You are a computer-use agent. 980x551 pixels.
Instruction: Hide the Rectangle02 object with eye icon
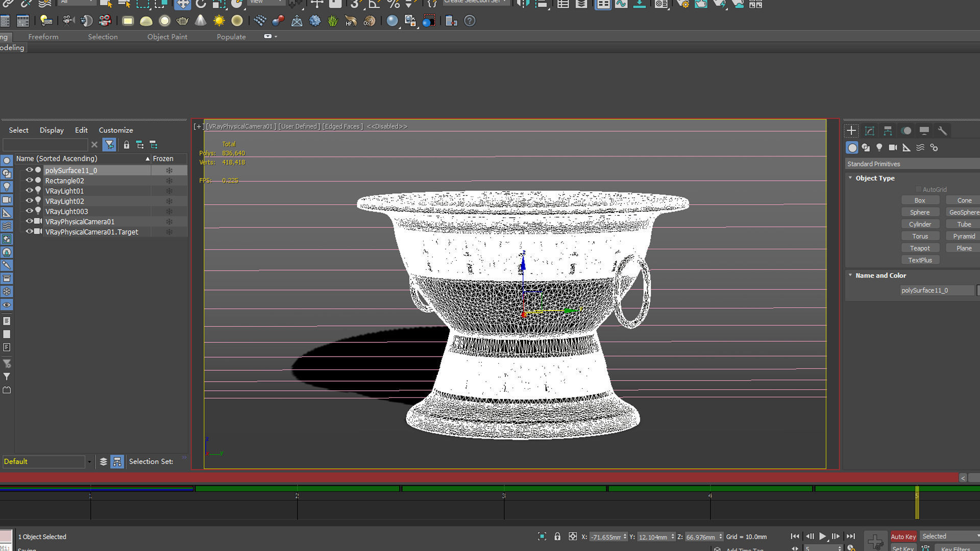(x=29, y=180)
